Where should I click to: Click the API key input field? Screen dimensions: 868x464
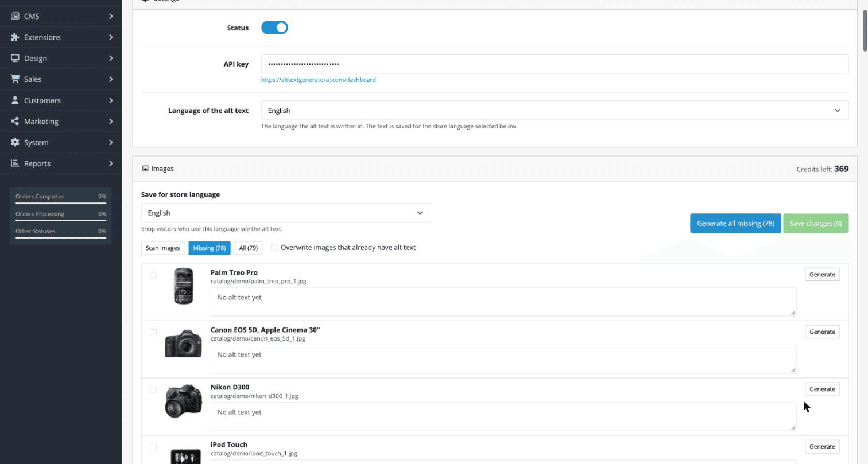click(x=555, y=64)
